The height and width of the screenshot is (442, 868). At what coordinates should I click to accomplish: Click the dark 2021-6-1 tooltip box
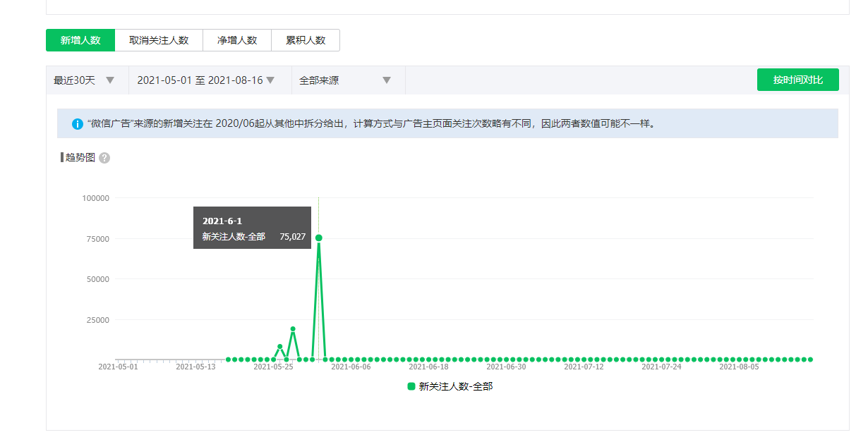[252, 228]
